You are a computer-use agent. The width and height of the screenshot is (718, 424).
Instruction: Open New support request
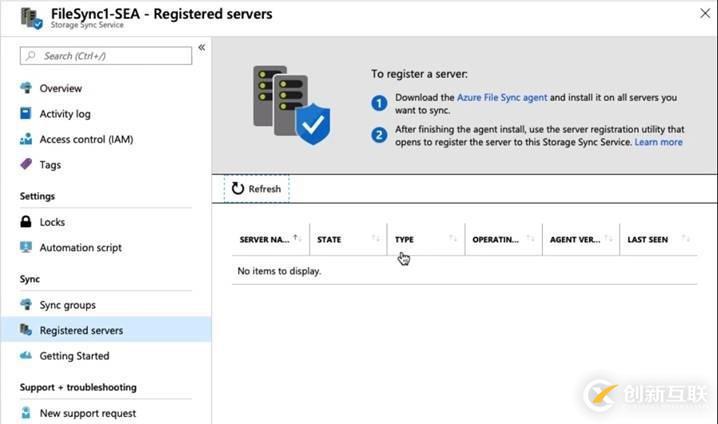pos(87,413)
